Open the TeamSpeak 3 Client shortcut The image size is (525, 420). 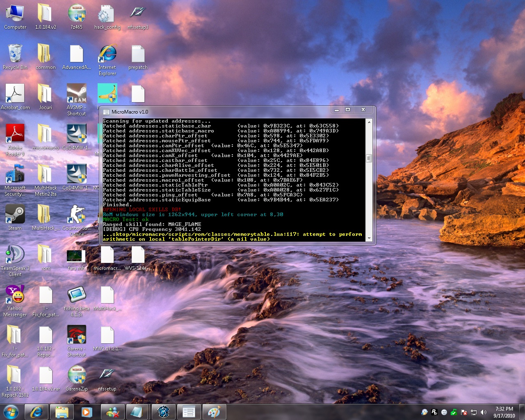pos(15,255)
